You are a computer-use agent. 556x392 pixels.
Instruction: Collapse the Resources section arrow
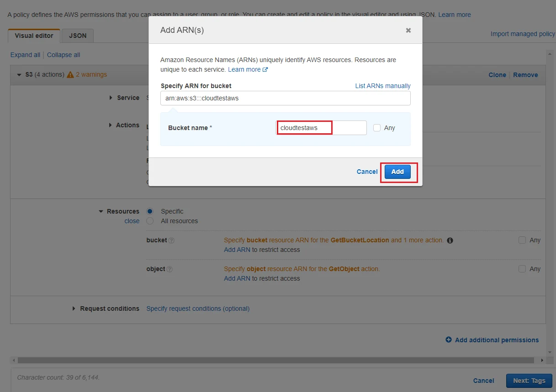point(101,211)
